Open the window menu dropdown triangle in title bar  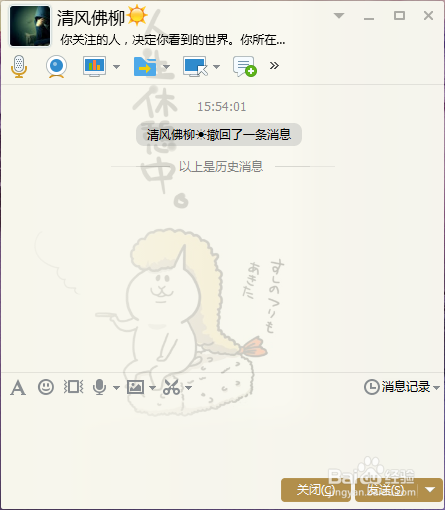coord(339,16)
